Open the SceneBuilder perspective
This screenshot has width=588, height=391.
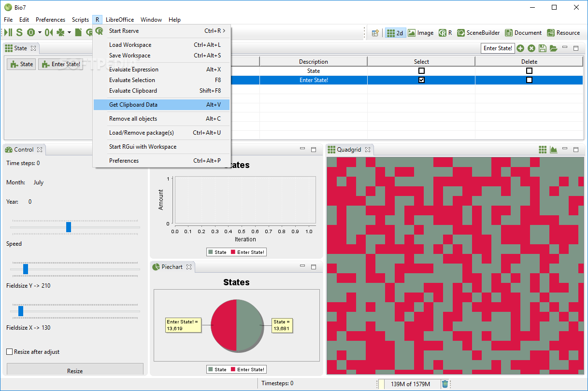478,33
